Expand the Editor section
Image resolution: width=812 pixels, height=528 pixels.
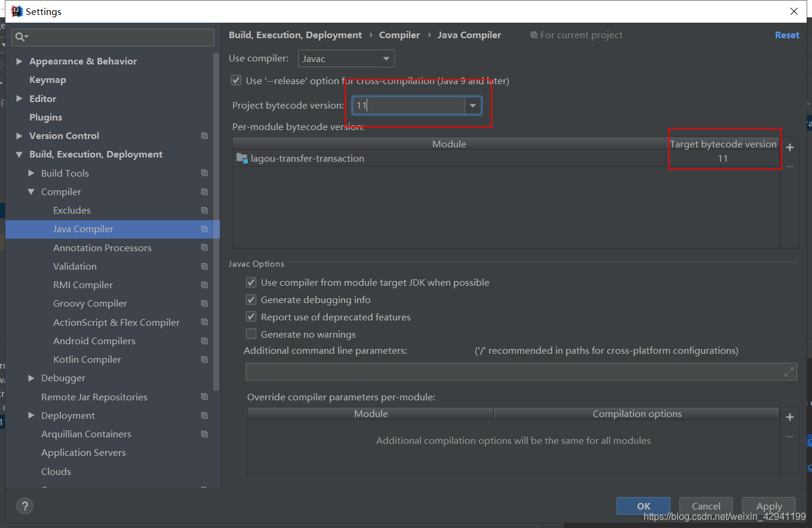pyautogui.click(x=19, y=98)
